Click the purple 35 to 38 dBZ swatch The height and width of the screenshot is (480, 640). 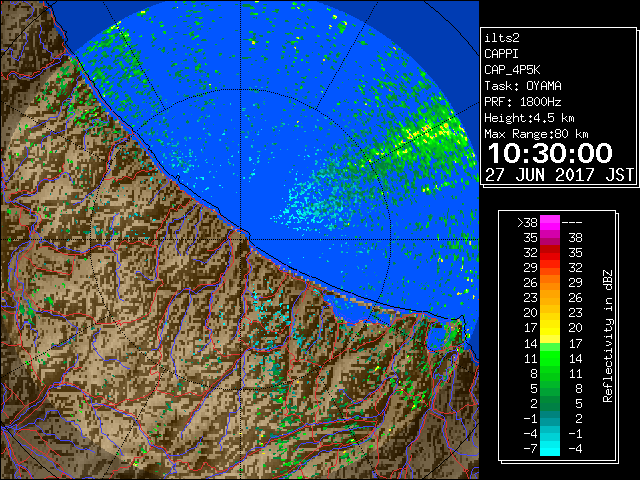[550, 238]
